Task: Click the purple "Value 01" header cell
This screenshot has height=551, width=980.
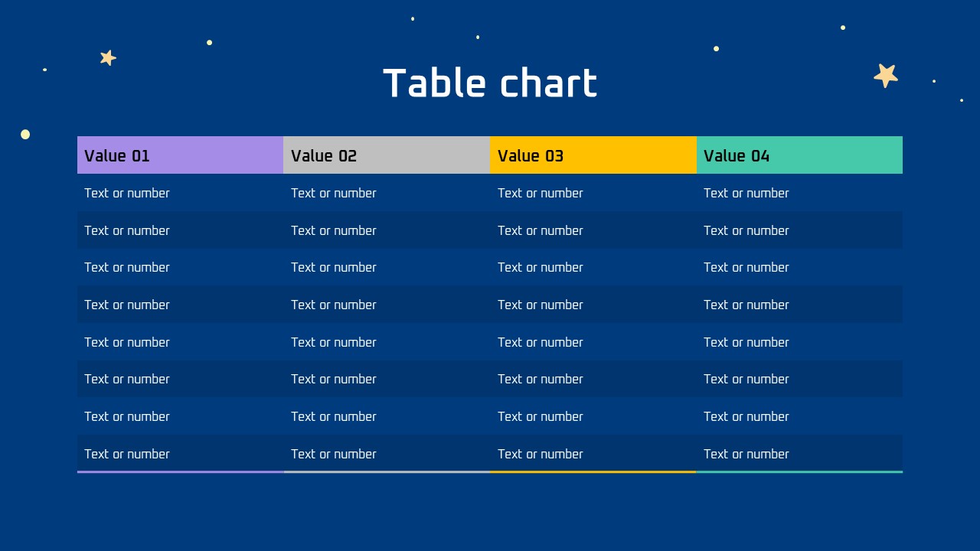Action: click(180, 155)
